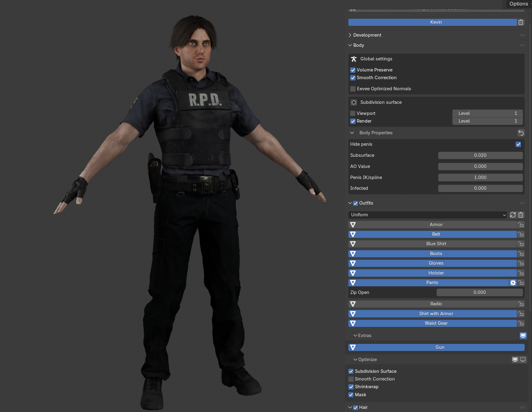
Task: Toggle the Gloves outfit piece
Action: 433,263
